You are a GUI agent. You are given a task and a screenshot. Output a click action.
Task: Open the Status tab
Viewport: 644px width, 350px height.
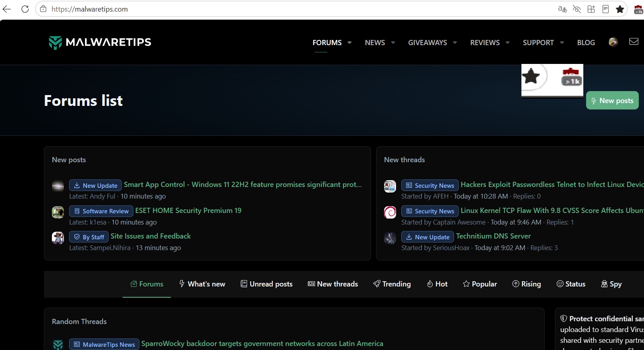[x=571, y=284]
